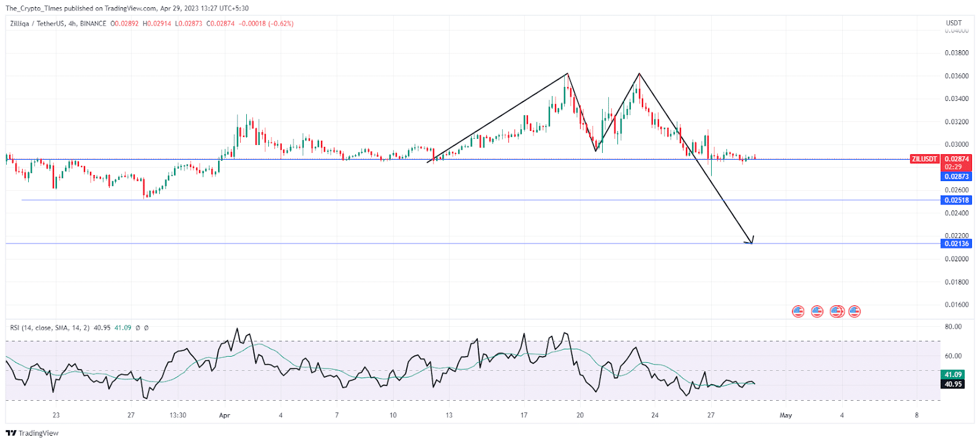Click the 0.03800 price axis label
This screenshot has width=980, height=443.
957,53
